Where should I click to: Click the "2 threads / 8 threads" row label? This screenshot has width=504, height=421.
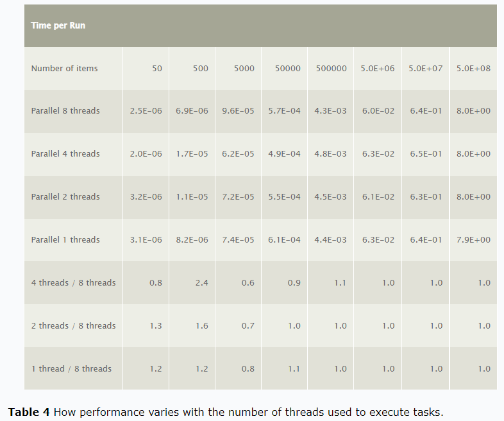[73, 326]
